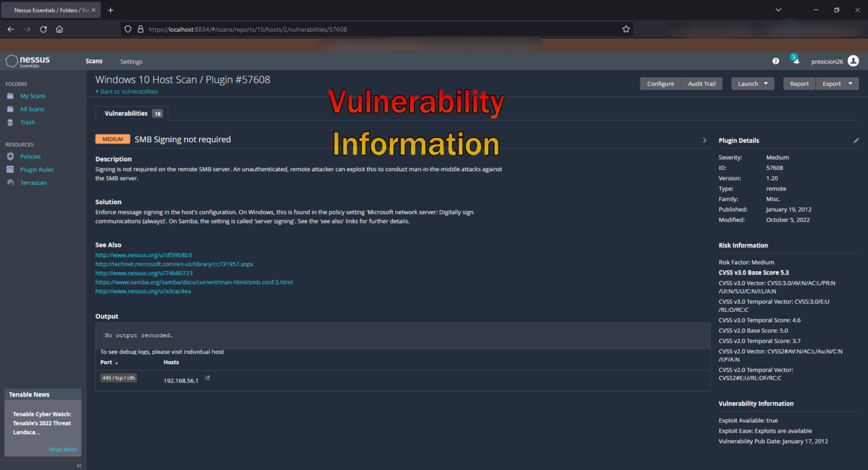This screenshot has height=470, width=868.
Task: Click Tenable Cyber Watch news headline
Action: click(x=42, y=423)
